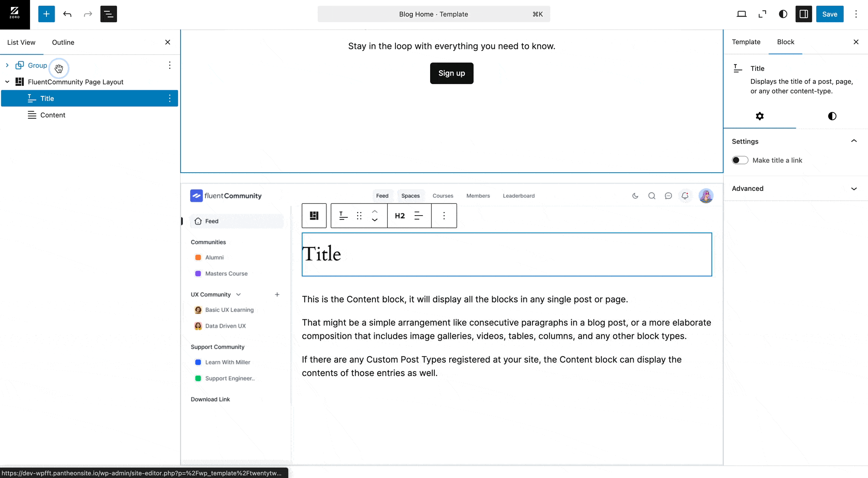The width and height of the screenshot is (868, 478).
Task: Open the Feed sidebar link
Action: point(237,221)
